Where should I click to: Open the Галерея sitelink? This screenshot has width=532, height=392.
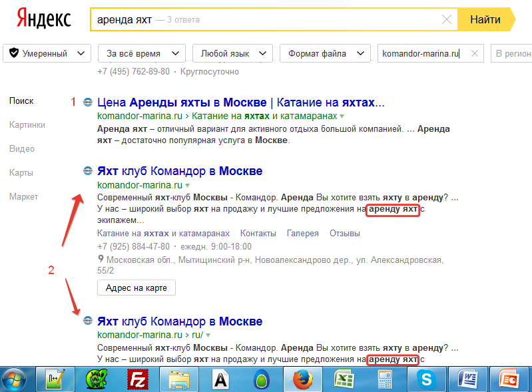point(303,234)
